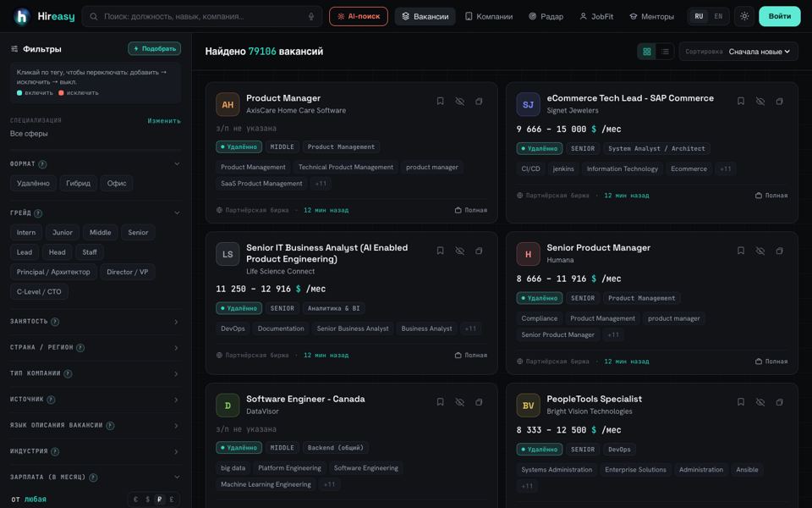Click the любая salary-from value
Viewport: 812px width, 508px height.
pos(36,500)
